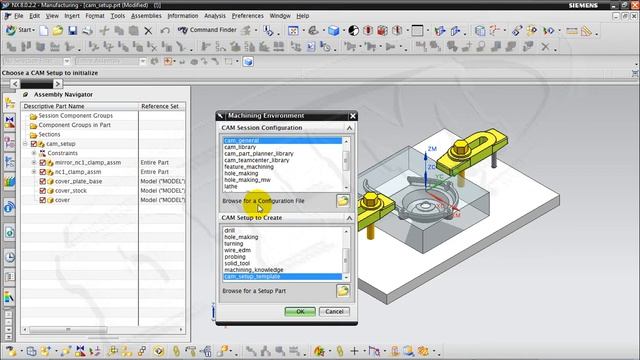Click the paste icon in top toolbar
640x360 pixels.
coord(133,31)
